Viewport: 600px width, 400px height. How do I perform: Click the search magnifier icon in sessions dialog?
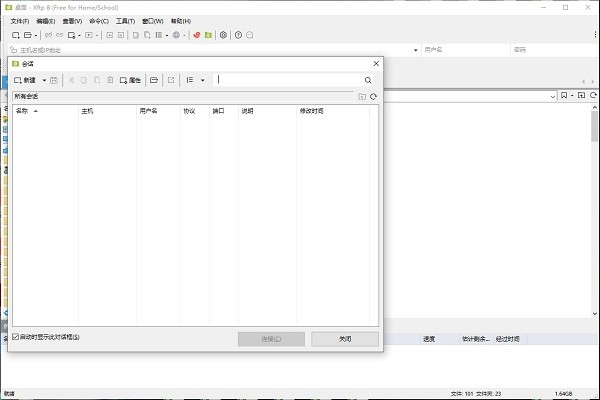(368, 80)
